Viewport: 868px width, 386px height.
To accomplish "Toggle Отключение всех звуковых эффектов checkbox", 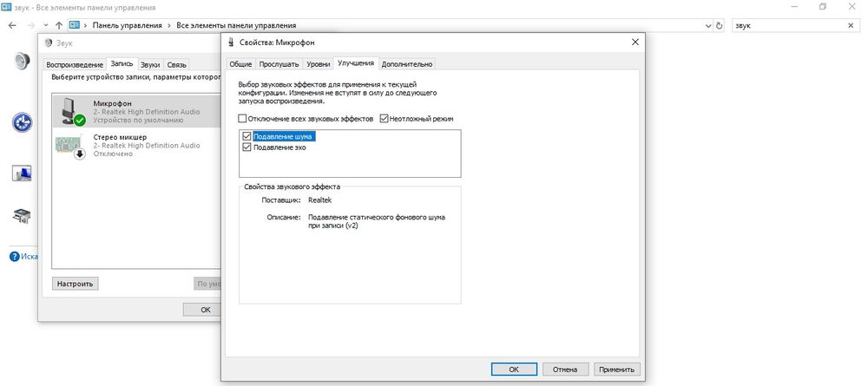I will click(x=242, y=118).
